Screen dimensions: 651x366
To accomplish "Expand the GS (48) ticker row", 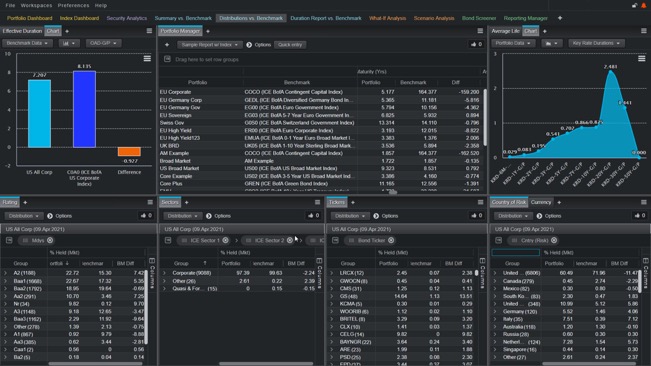I will 332,296.
